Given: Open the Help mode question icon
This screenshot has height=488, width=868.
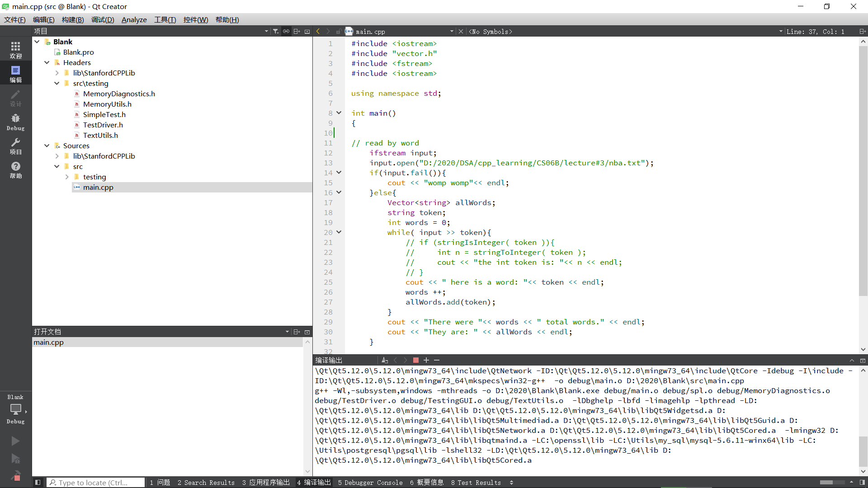Looking at the screenshot, I should tap(15, 169).
